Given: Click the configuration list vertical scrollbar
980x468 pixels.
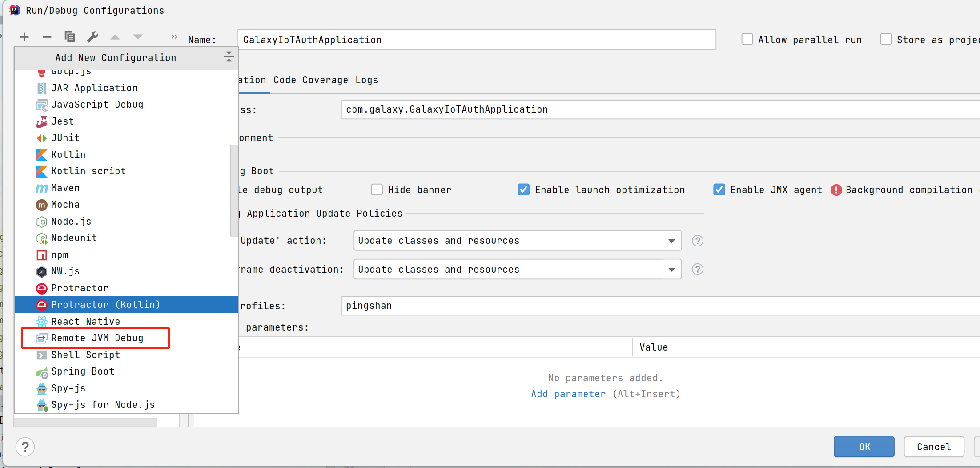Looking at the screenshot, I should tap(234, 191).
